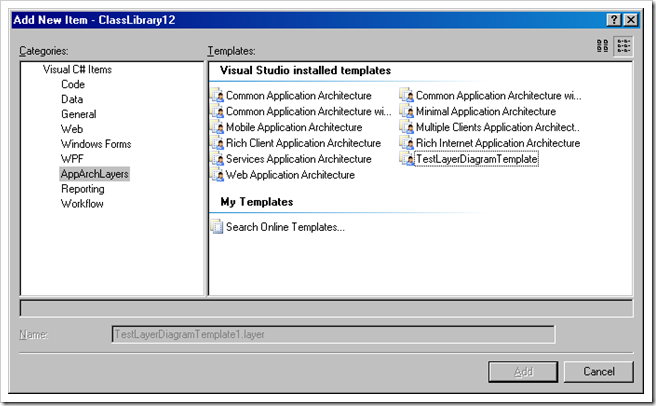
Task: Click the Rich Client Application Architecture icon
Action: [218, 143]
